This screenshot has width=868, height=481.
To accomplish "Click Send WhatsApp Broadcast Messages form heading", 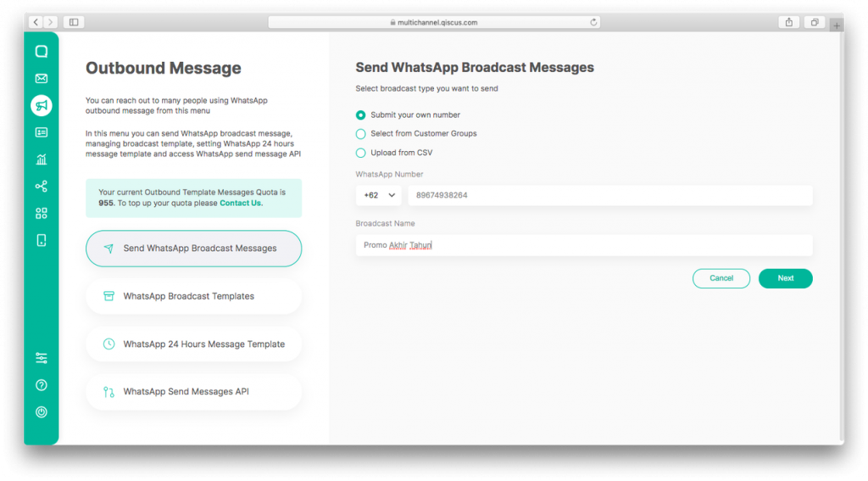I will [x=475, y=68].
